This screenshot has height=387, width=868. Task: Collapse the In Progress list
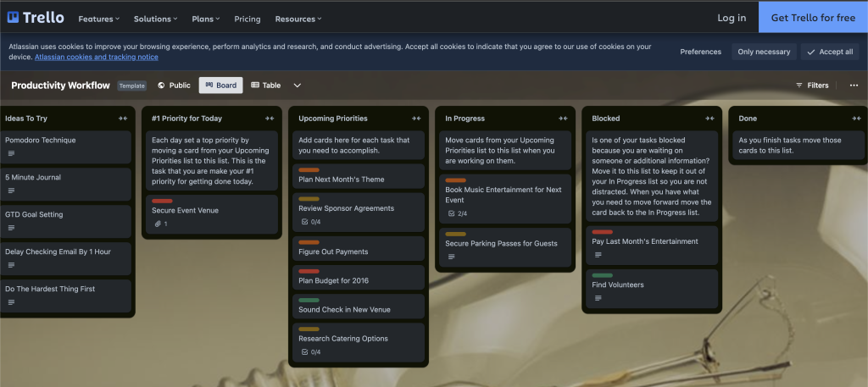click(563, 119)
